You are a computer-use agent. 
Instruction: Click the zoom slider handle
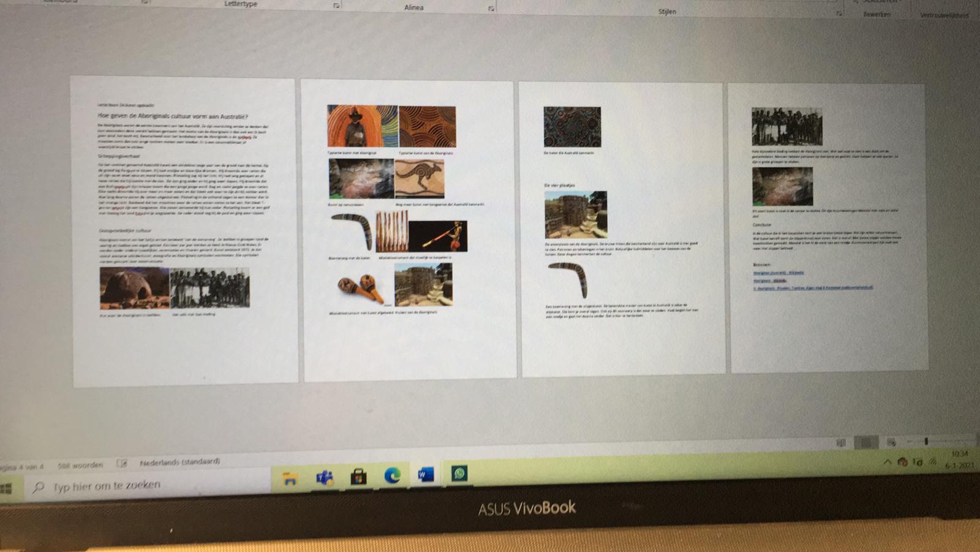coord(926,441)
